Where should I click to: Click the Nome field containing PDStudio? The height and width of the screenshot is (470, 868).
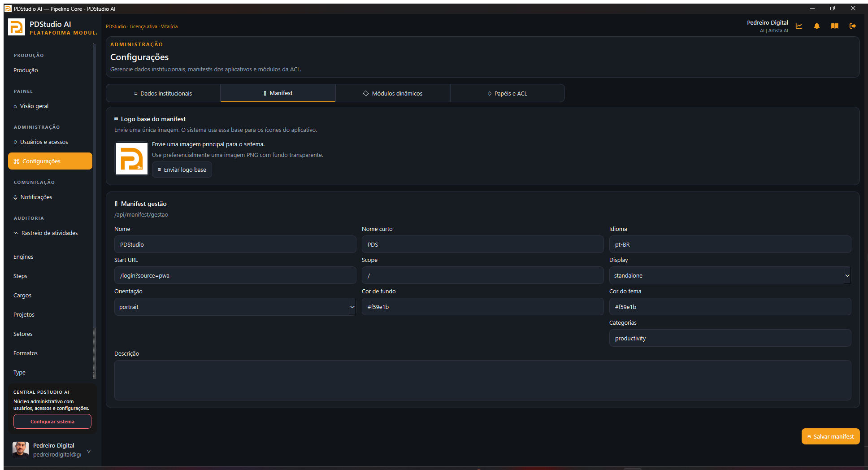pyautogui.click(x=235, y=244)
